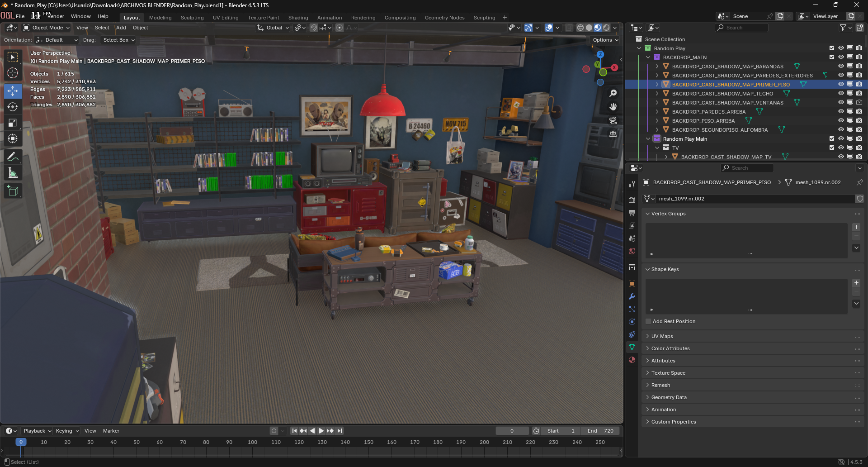Open the Material properties tab
The image size is (868, 467).
pos(632,360)
